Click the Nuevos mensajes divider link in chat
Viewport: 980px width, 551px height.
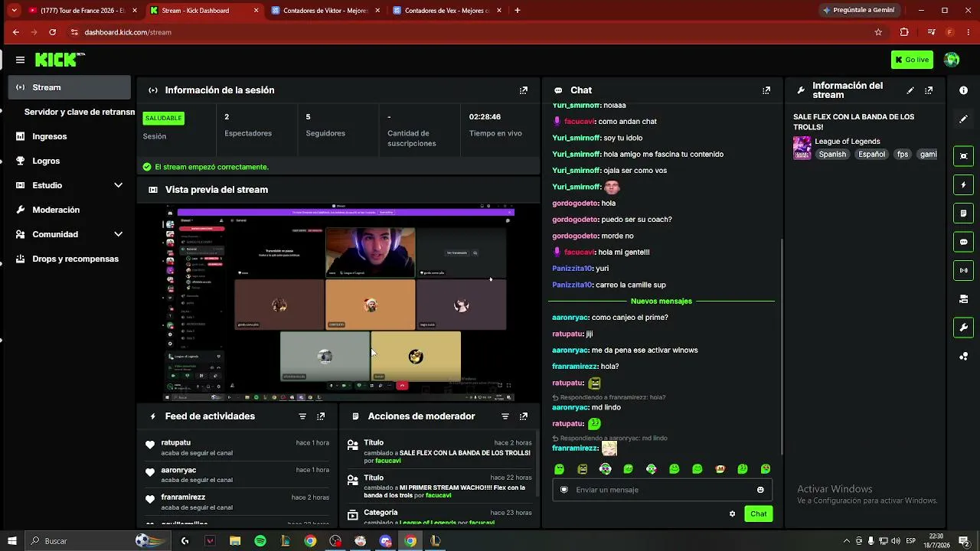(x=661, y=302)
